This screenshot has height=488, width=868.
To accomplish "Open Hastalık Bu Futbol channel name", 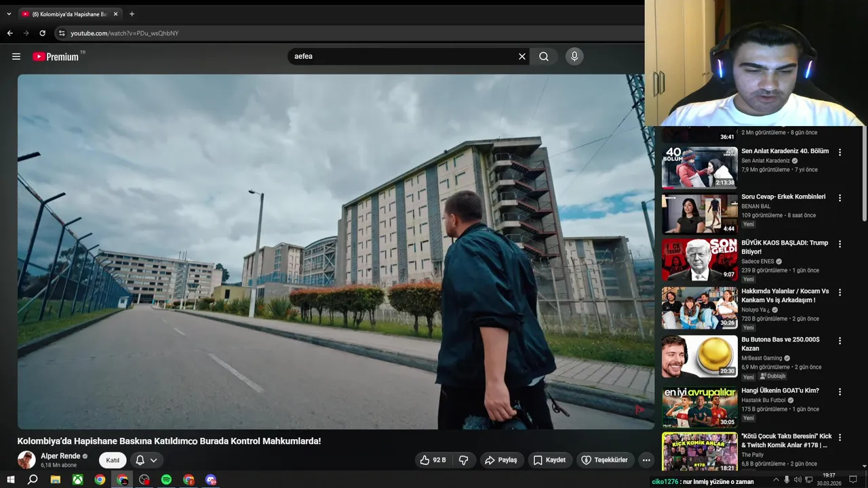I will pyautogui.click(x=764, y=400).
